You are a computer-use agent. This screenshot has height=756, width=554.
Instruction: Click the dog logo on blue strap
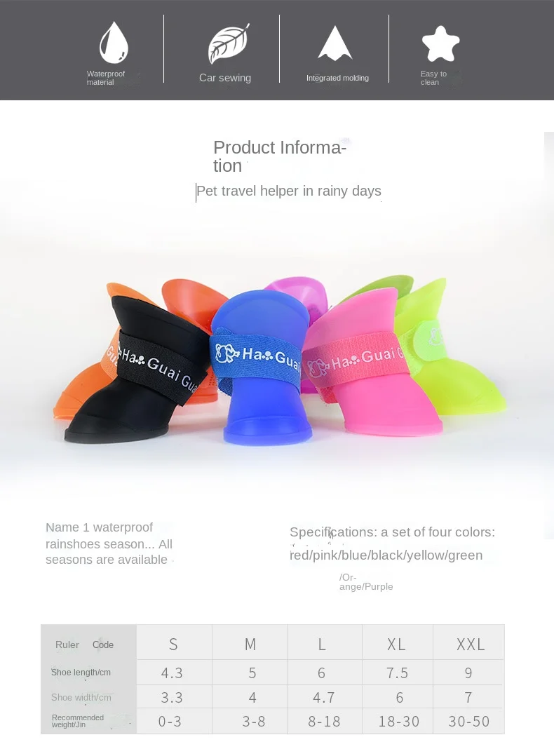click(227, 353)
